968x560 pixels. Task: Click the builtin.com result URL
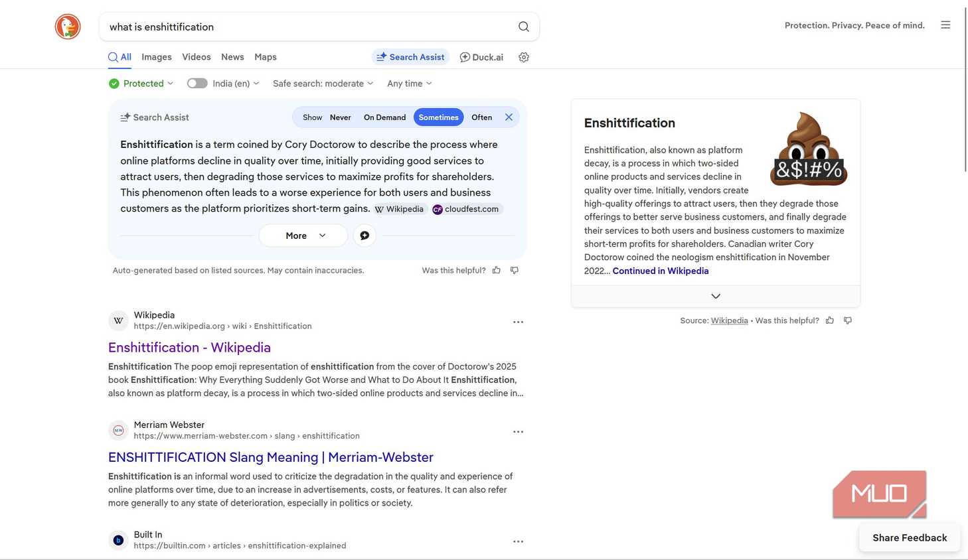click(x=240, y=546)
